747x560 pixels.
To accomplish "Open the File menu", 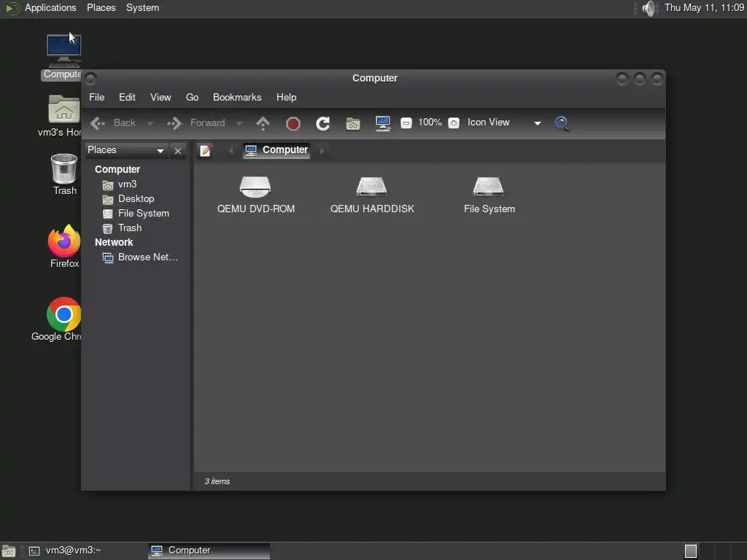I will click(x=97, y=97).
